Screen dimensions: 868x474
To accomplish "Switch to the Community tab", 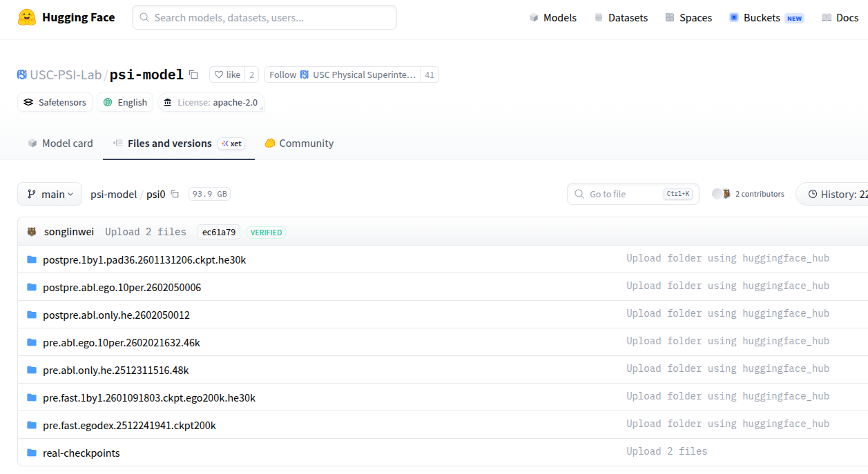I will [299, 144].
